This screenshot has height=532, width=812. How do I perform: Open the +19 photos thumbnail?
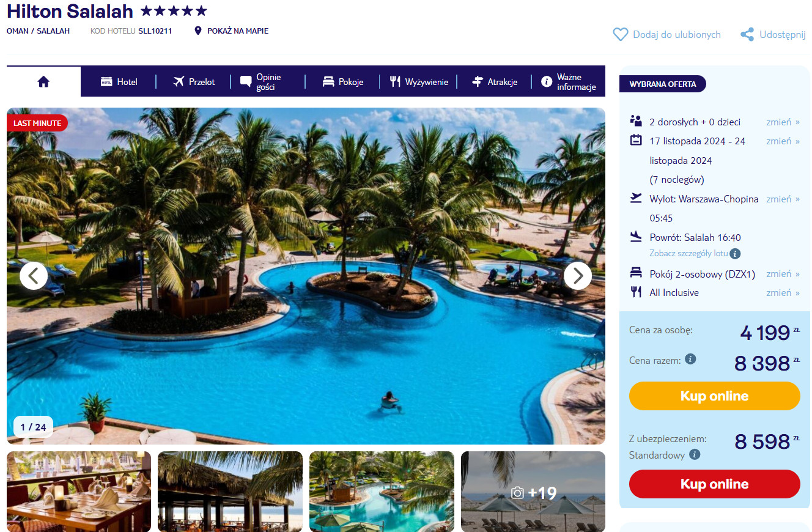(533, 492)
